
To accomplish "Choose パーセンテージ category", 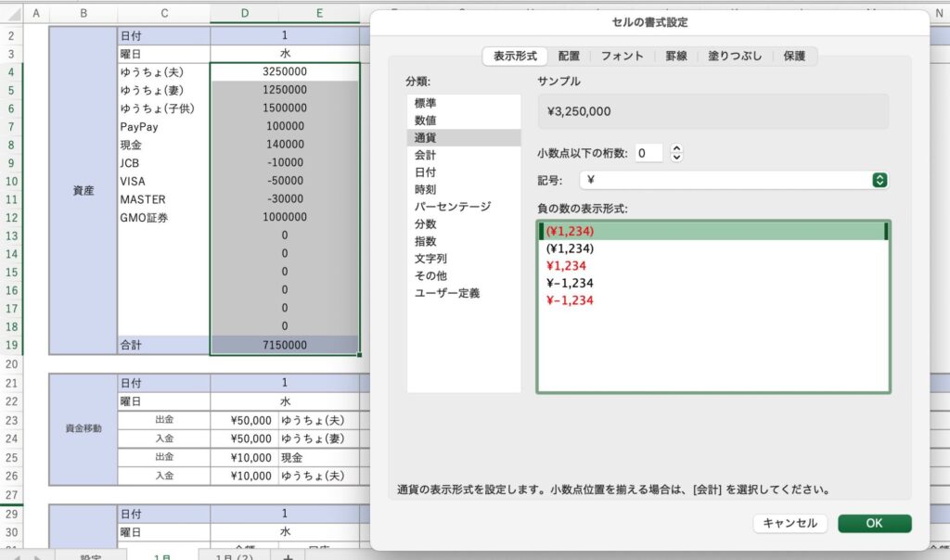I will (x=453, y=207).
